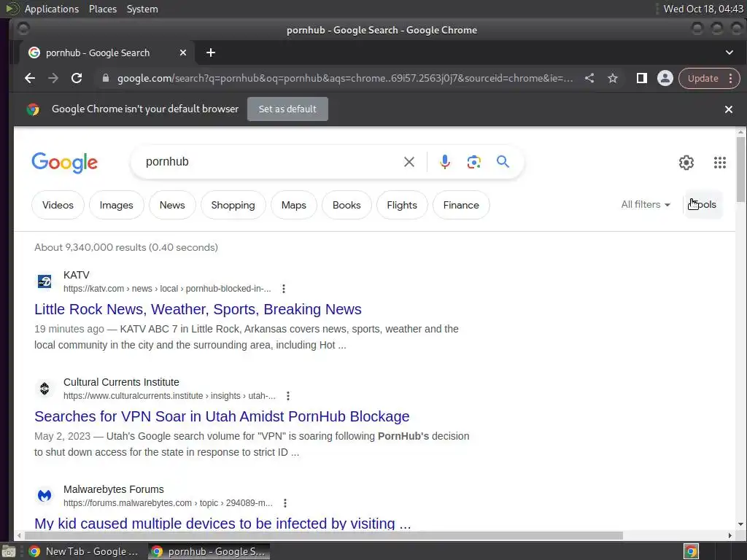
Task: Bookmark this tab with the star icon
Action: (x=613, y=78)
